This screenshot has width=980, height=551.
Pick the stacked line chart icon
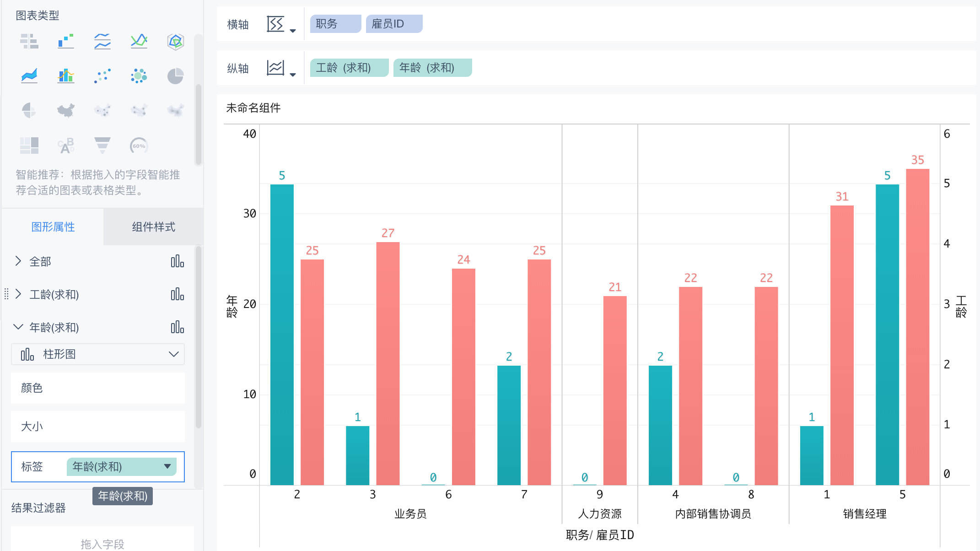pos(102,41)
